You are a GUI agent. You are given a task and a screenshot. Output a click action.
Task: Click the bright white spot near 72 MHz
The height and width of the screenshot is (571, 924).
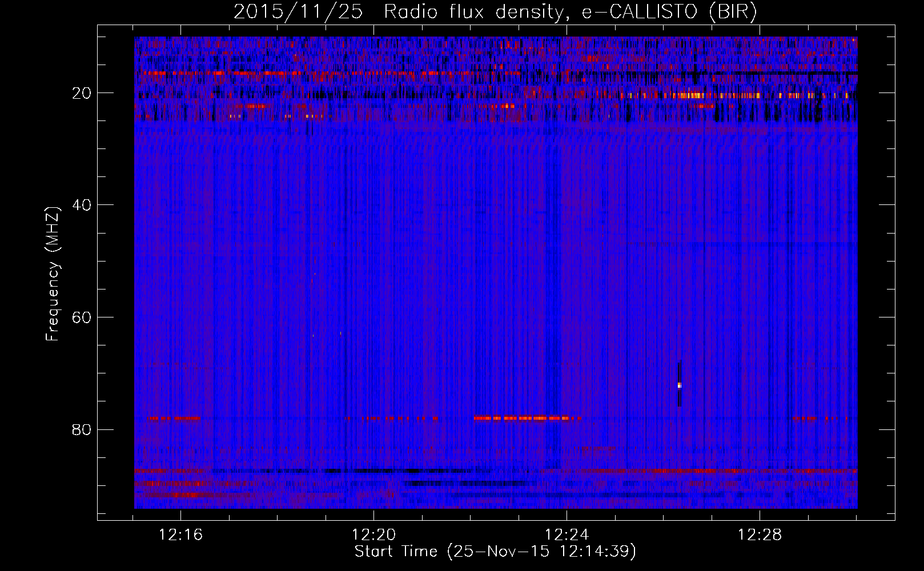[x=679, y=385]
